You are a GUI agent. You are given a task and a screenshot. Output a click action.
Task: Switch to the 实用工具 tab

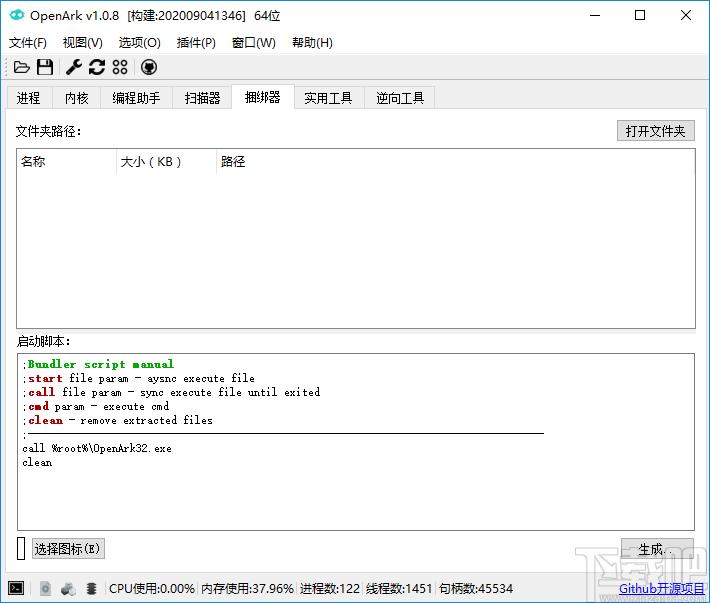[x=328, y=98]
